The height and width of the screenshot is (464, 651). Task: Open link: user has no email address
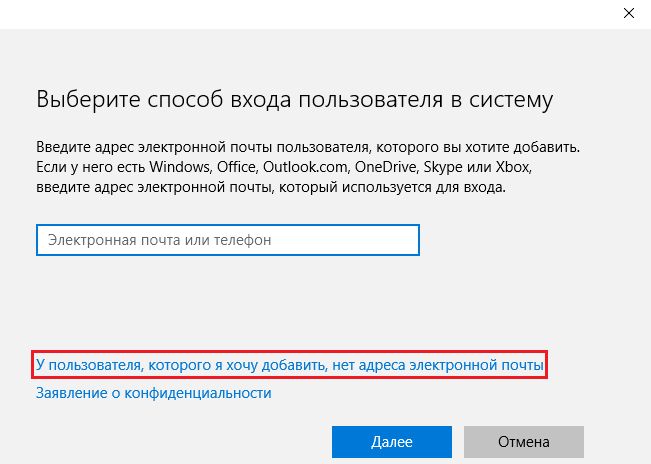(290, 366)
